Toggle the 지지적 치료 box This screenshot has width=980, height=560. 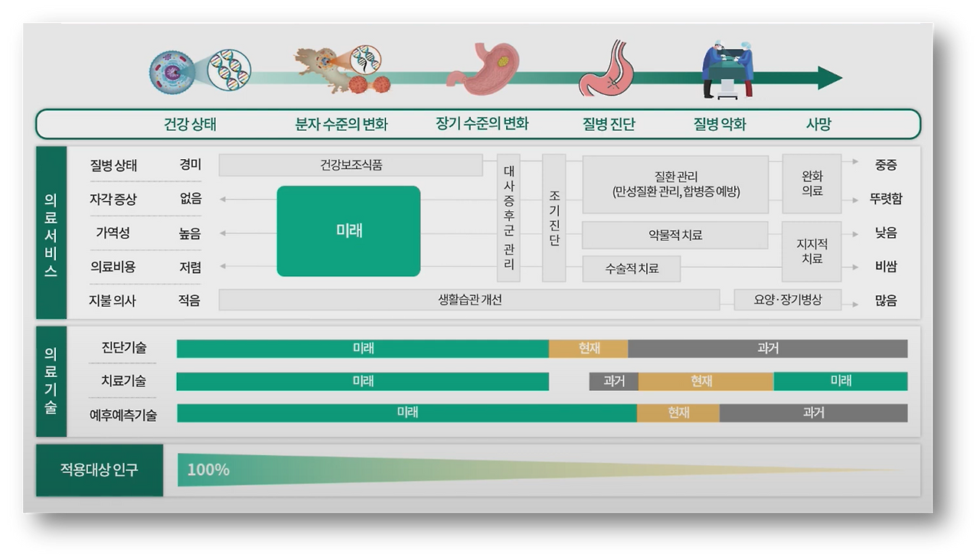(x=811, y=250)
